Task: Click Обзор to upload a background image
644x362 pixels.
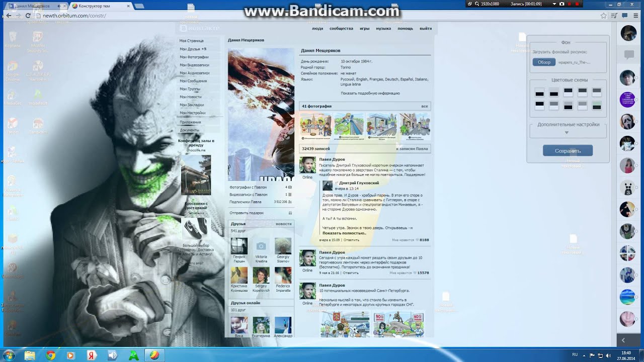Action: point(544,62)
